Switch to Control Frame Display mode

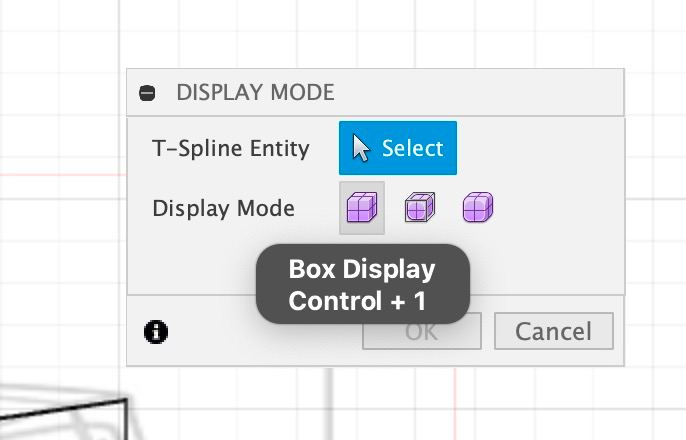point(419,208)
